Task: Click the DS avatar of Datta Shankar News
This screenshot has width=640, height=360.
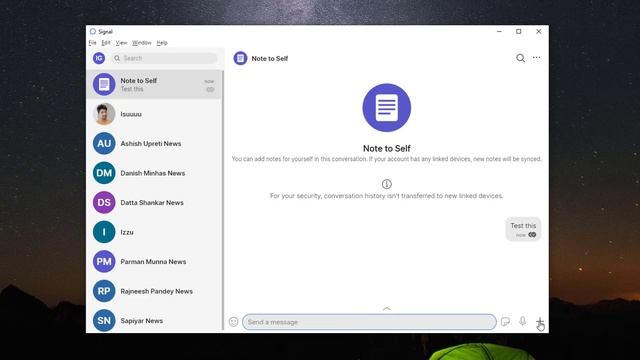Action: (x=104, y=202)
